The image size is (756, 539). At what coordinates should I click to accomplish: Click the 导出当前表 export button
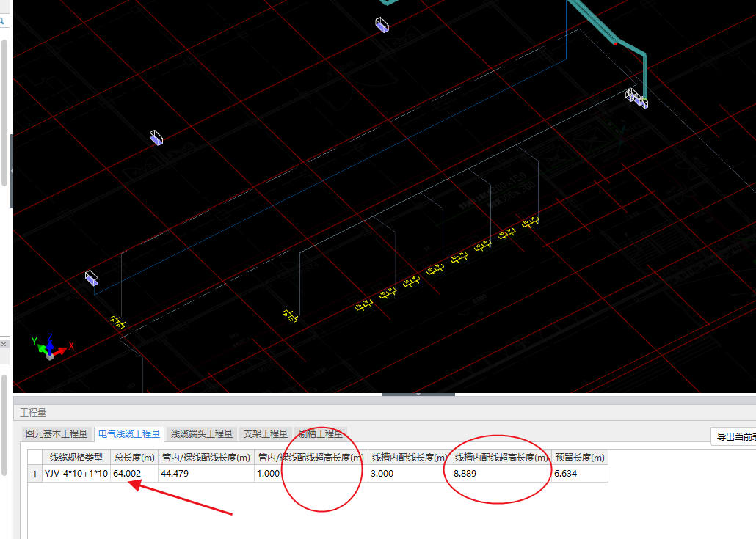733,436
